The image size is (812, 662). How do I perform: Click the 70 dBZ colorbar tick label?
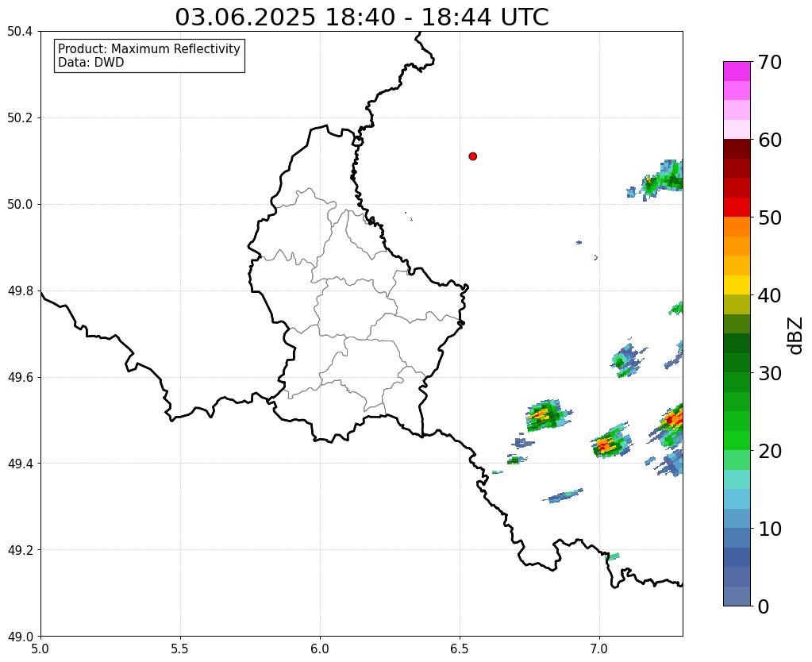click(770, 62)
